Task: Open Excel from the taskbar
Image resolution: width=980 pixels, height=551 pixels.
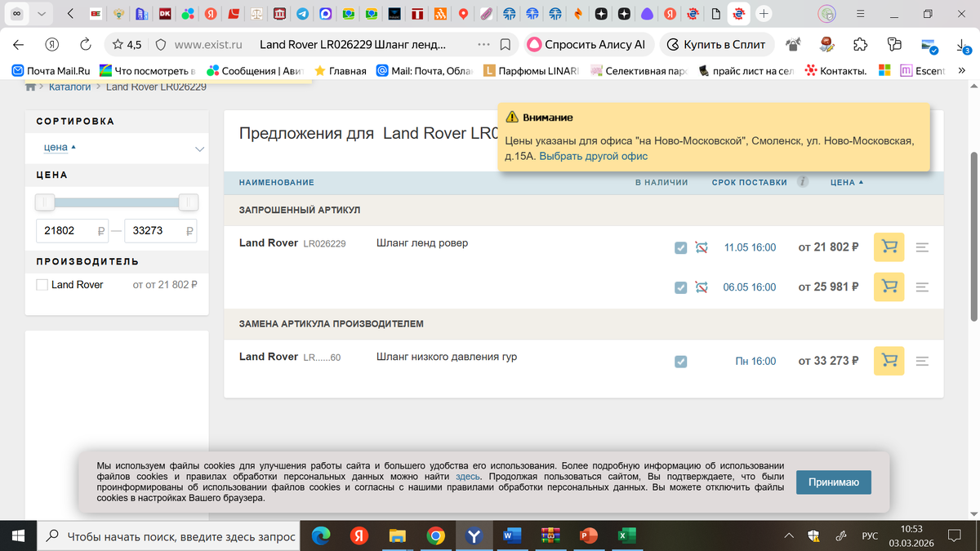Action: pyautogui.click(x=626, y=535)
